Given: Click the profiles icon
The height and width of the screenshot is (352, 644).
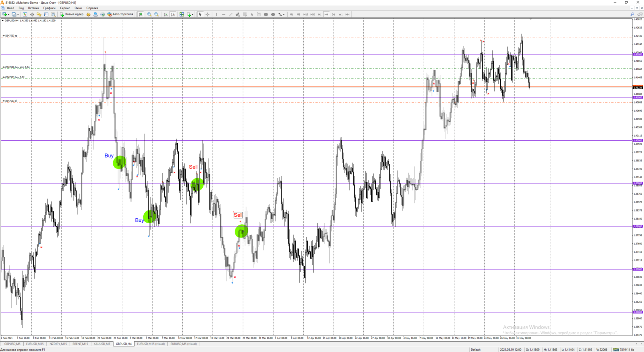Looking at the screenshot, I should pos(14,14).
